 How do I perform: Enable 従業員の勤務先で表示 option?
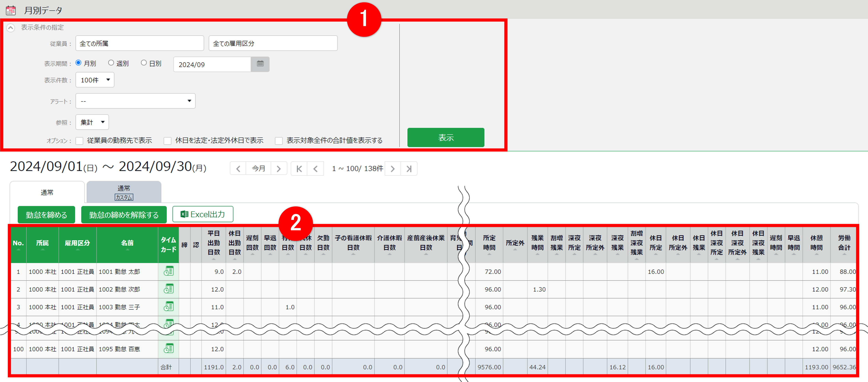[x=80, y=140]
